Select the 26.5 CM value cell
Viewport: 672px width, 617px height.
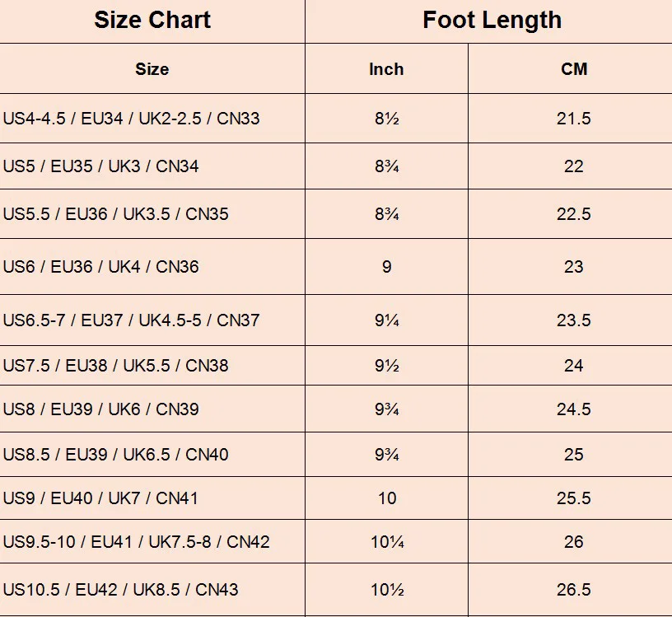(570, 590)
